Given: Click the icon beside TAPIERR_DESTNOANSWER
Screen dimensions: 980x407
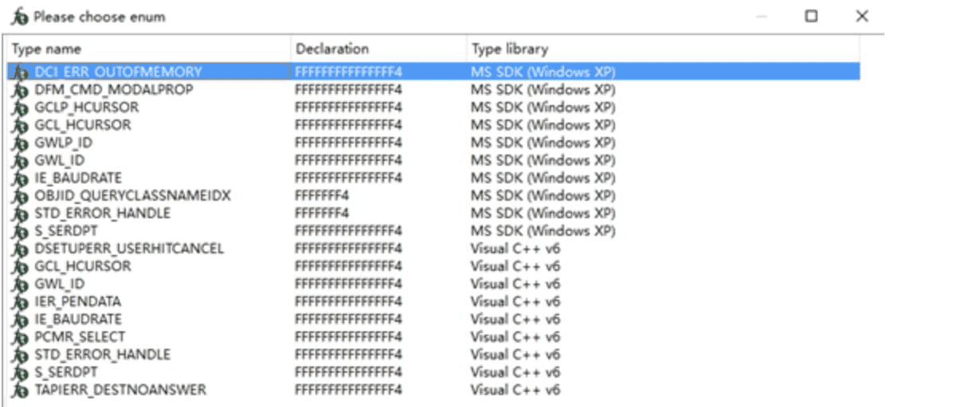Looking at the screenshot, I should [x=21, y=390].
